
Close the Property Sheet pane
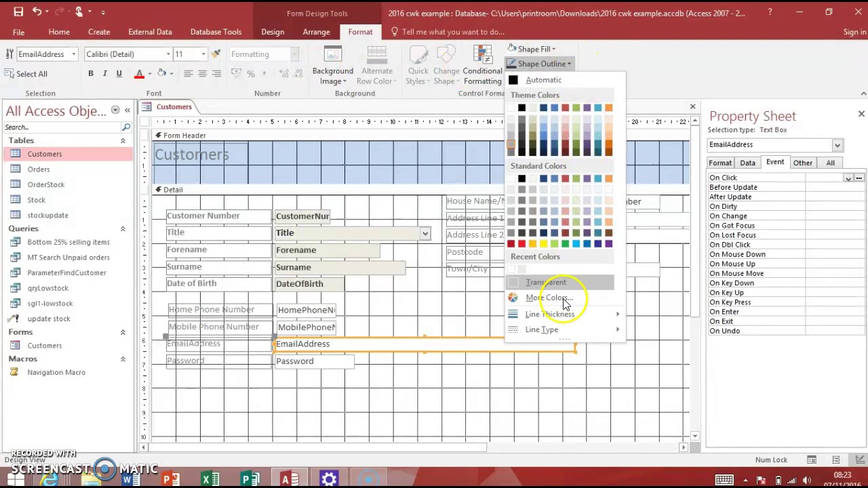(861, 114)
